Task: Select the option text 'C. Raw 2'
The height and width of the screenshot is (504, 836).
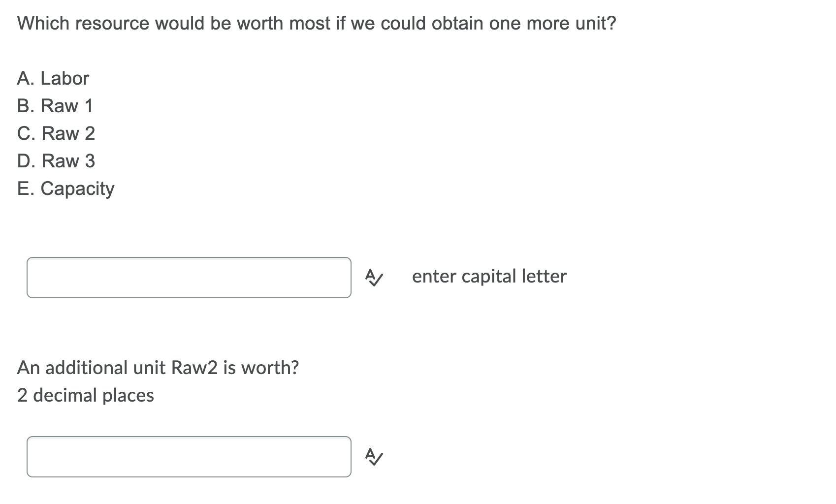Action: pyautogui.click(x=56, y=133)
